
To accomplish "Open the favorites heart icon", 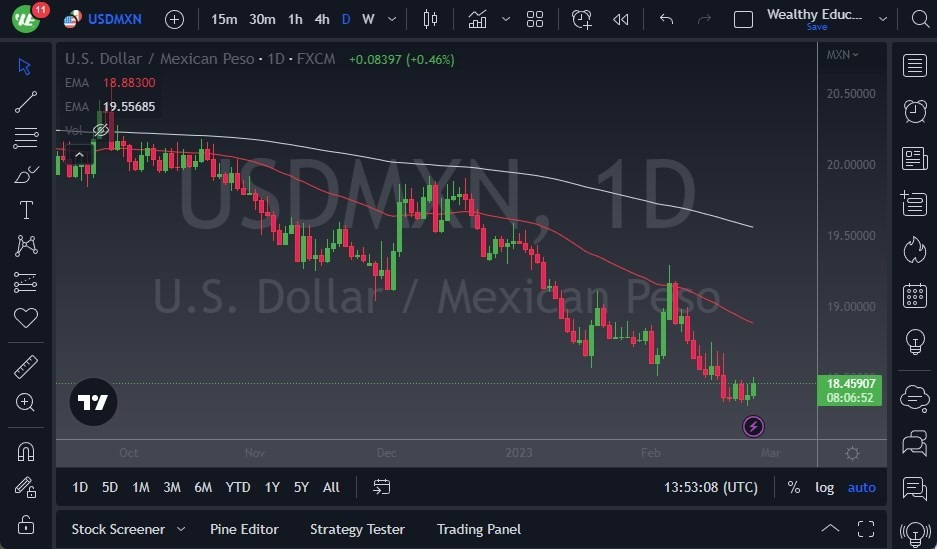I will coord(25,318).
